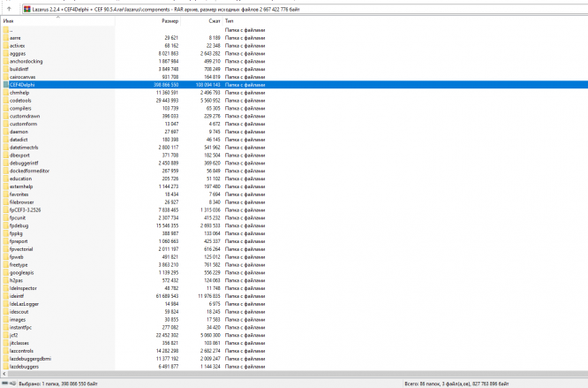Screen dimensions: 588x388
Task: Click the packed size 108 094 143
Action: pyautogui.click(x=207, y=85)
